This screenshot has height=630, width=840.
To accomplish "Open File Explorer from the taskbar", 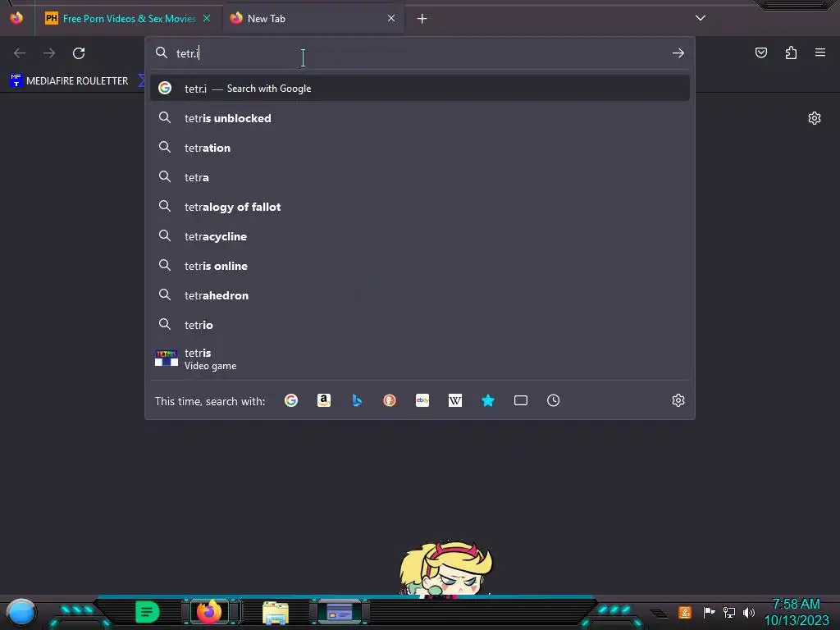I will (x=276, y=613).
